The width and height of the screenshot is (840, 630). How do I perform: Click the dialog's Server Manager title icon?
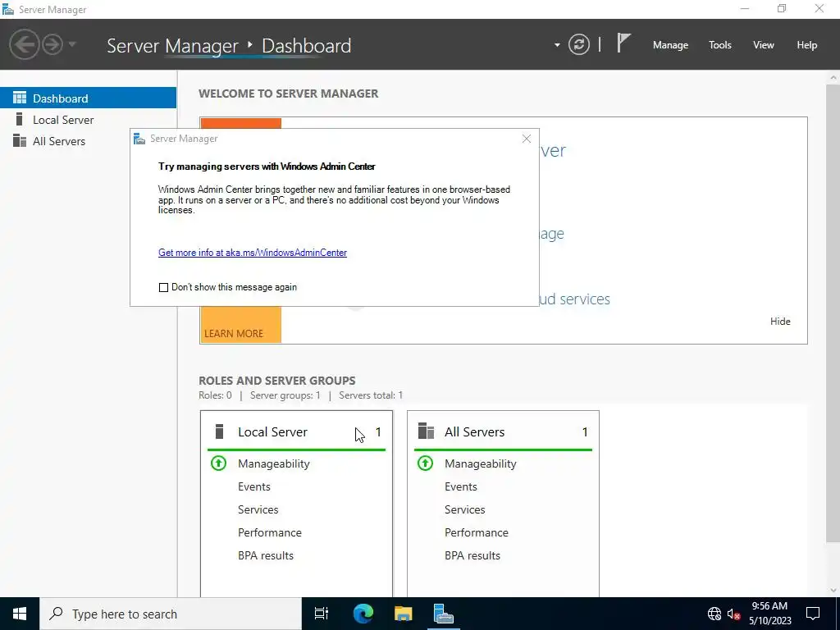pos(139,139)
